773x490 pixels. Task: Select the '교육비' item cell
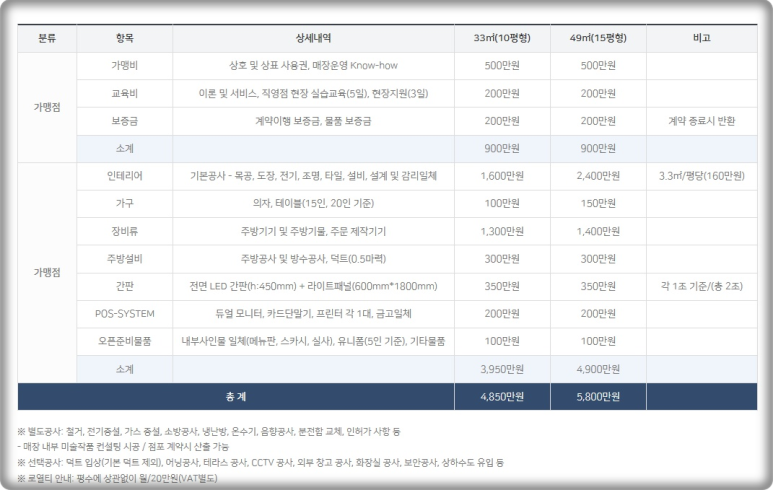[125, 93]
